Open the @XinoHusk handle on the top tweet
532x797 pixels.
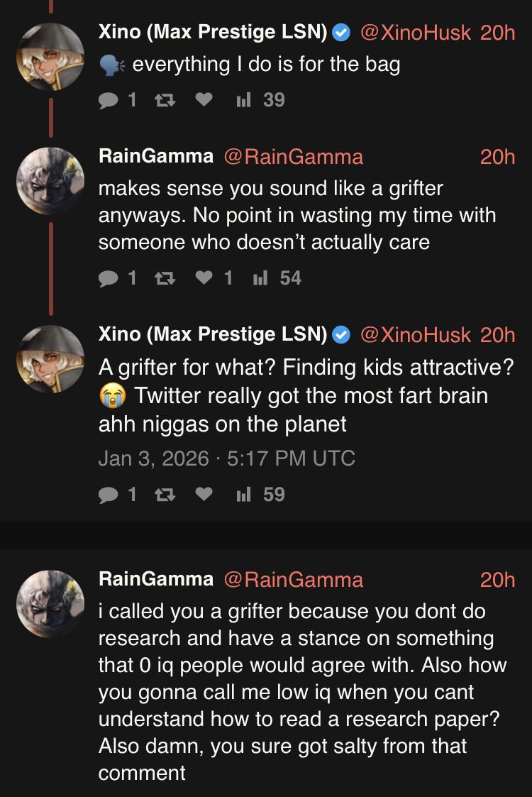(415, 33)
